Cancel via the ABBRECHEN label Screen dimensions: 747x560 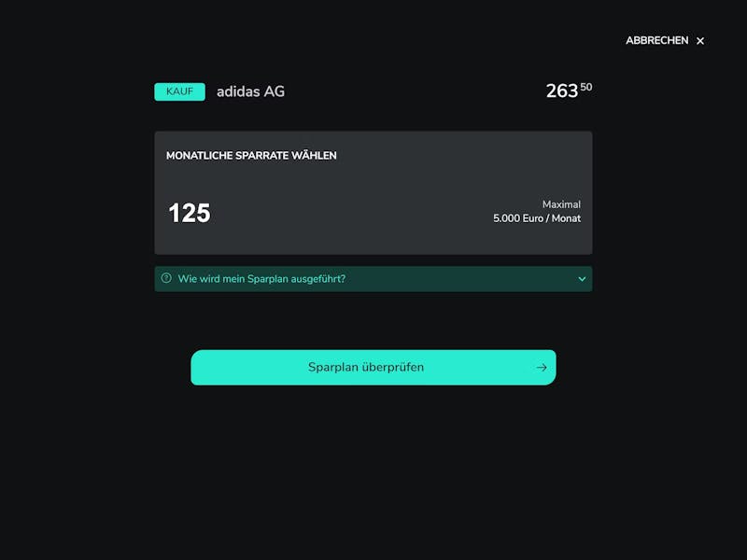pyautogui.click(x=656, y=40)
